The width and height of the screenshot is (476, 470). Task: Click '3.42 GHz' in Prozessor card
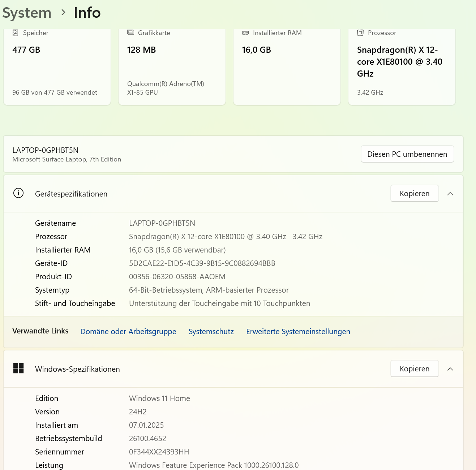point(370,92)
